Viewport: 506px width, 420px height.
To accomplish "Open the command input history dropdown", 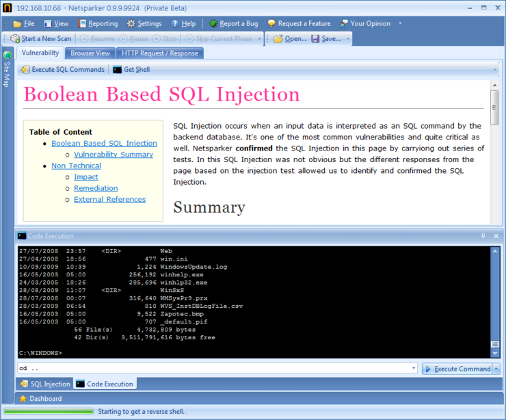I will [414, 369].
